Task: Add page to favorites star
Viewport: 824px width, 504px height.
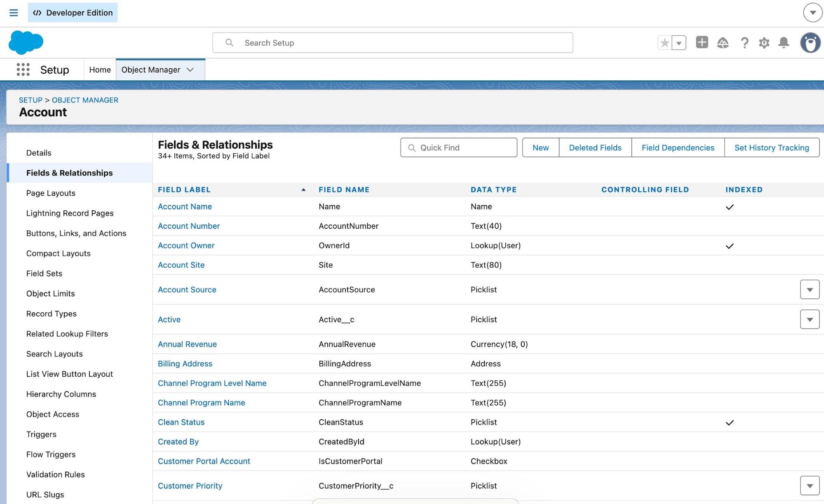Action: 664,43
